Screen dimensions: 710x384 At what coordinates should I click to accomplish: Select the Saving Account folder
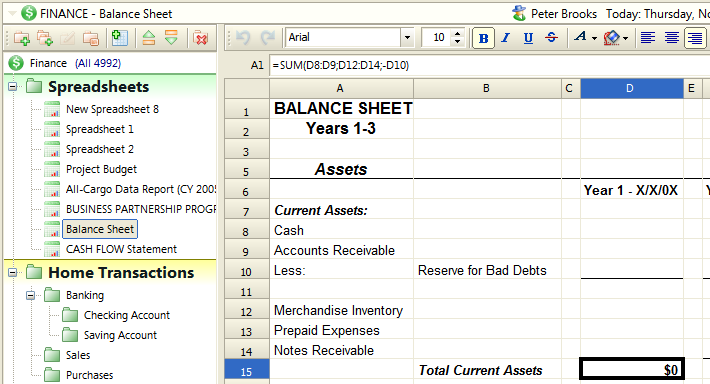(120, 335)
